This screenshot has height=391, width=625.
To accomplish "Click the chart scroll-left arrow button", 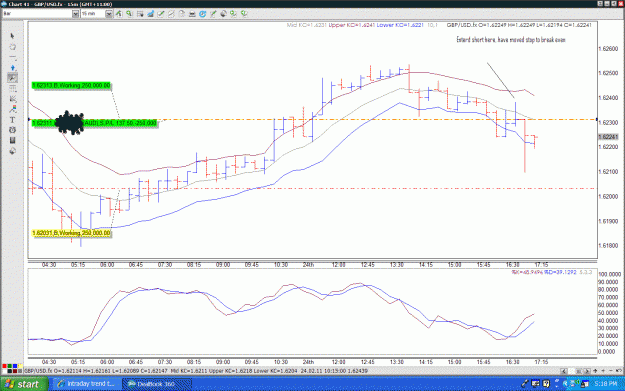I will click(x=563, y=371).
